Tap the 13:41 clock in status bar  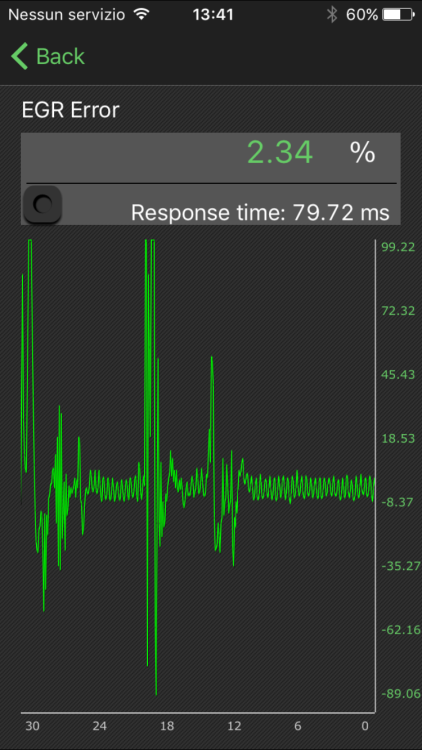[x=213, y=15]
